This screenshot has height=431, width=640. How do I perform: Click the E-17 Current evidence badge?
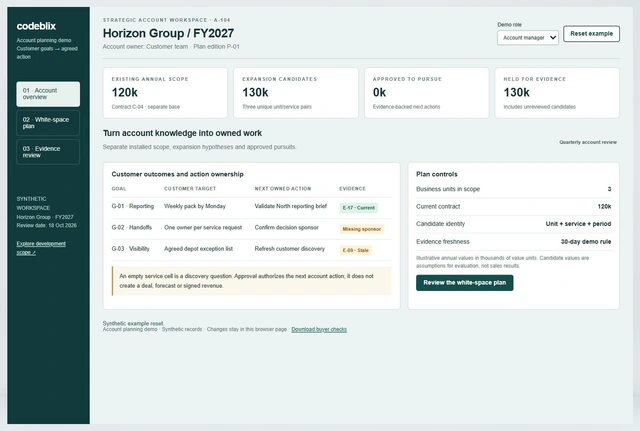(358, 208)
